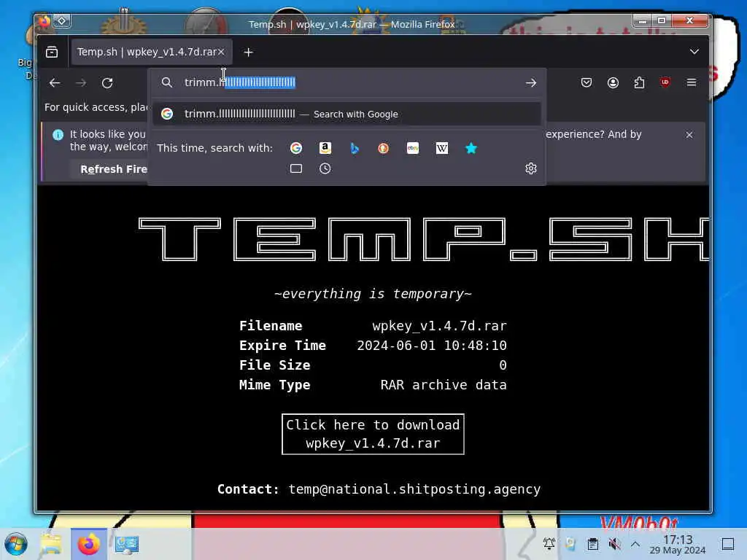Search open tabs with tabs icon
This screenshot has height=560, width=747.
coord(296,168)
